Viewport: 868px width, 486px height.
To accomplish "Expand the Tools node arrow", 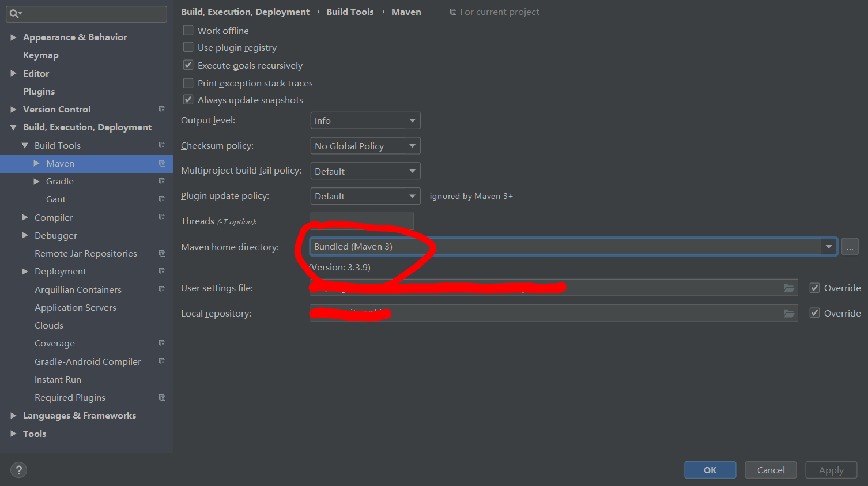I will pyautogui.click(x=13, y=434).
